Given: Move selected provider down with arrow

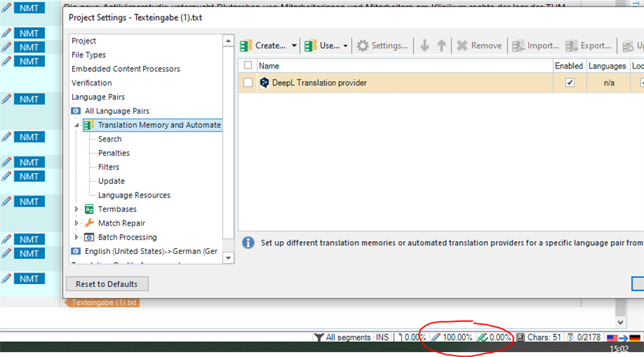Looking at the screenshot, I should click(x=424, y=46).
